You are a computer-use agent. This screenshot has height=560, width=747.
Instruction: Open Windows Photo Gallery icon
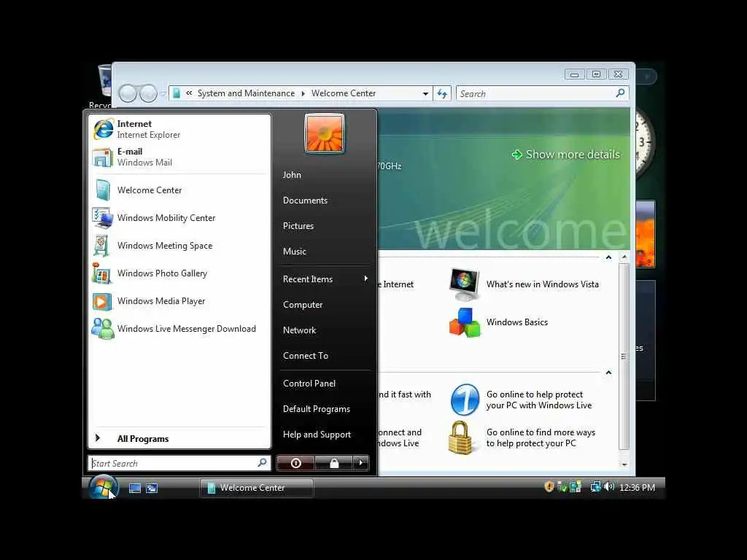pyautogui.click(x=102, y=273)
